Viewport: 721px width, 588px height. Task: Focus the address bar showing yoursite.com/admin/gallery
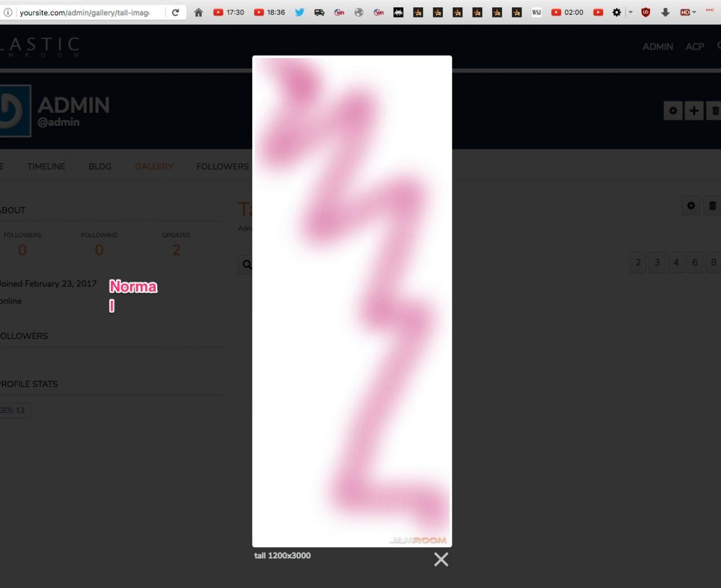[x=84, y=12]
